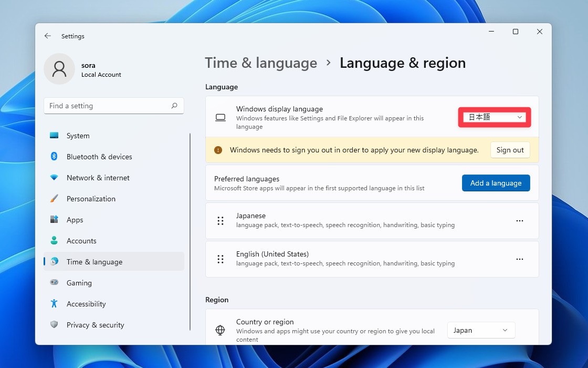
Task: Click the Japanese language row
Action: pos(372,221)
